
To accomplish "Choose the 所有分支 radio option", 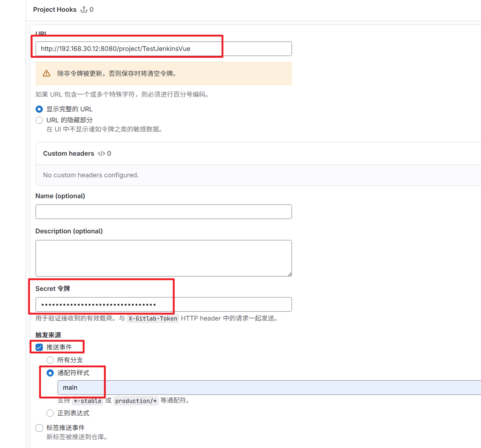I will tap(50, 360).
